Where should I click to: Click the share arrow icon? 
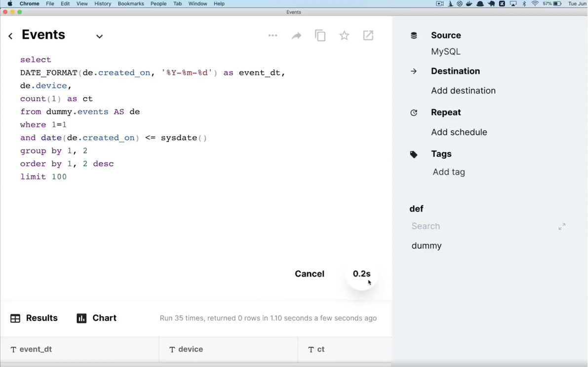(296, 36)
